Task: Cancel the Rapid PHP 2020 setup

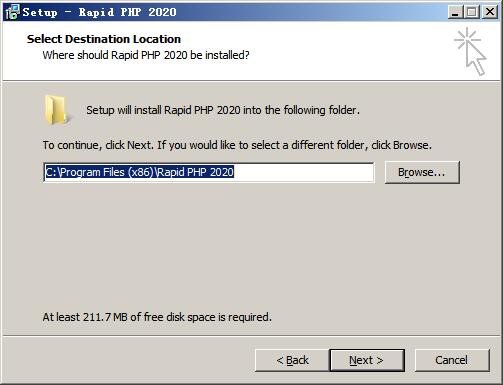Action: click(452, 360)
